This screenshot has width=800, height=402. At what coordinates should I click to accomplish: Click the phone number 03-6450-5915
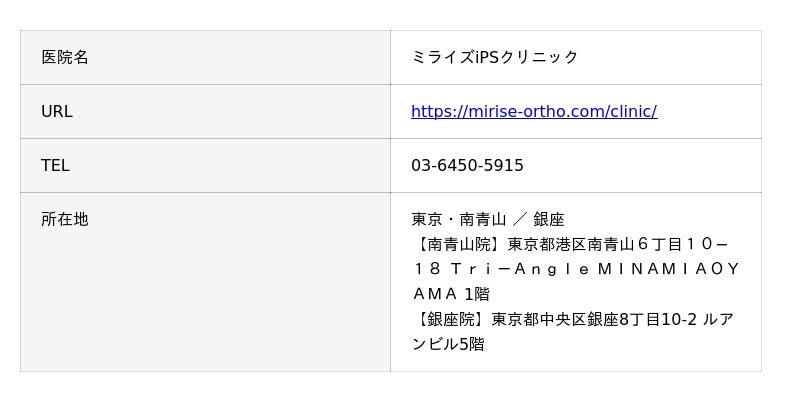click(x=467, y=166)
